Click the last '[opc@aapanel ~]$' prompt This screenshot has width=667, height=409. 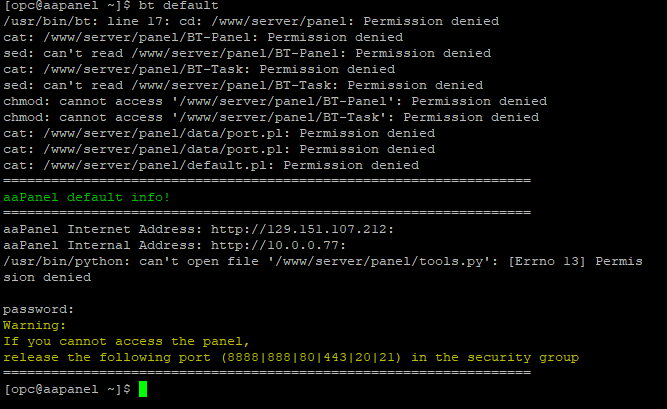point(67,389)
